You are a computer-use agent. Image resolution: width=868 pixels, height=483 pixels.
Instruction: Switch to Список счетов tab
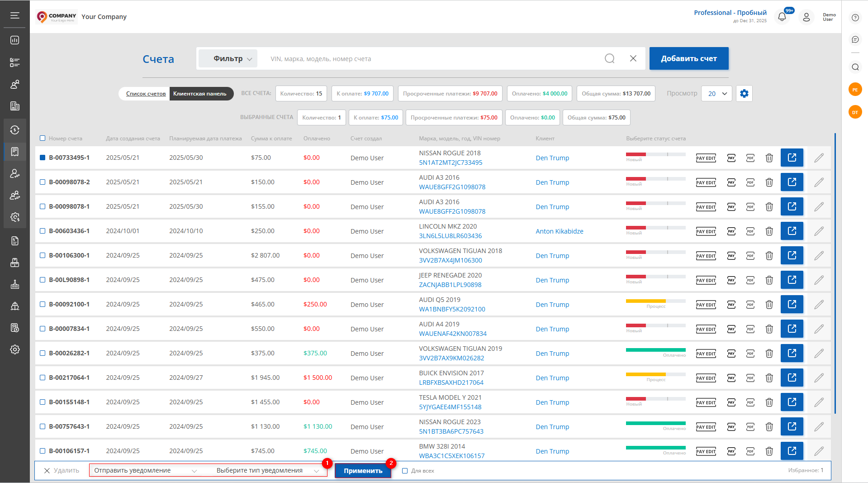tap(146, 94)
